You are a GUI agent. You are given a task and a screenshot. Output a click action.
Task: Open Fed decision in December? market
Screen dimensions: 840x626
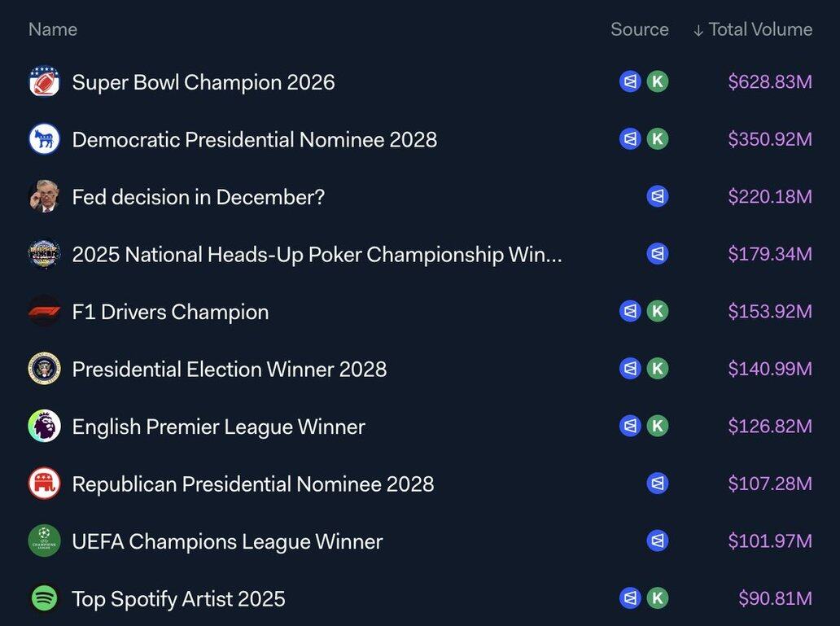[x=198, y=197]
